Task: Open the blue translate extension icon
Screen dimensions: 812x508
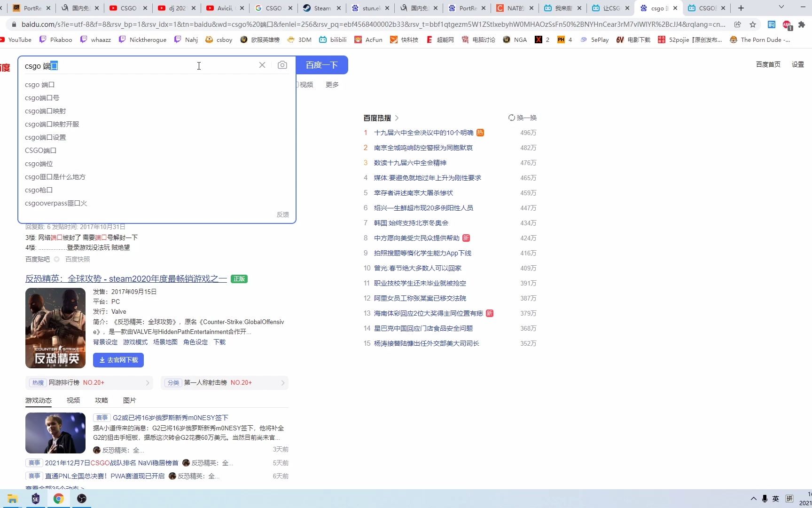Action: pos(772,24)
